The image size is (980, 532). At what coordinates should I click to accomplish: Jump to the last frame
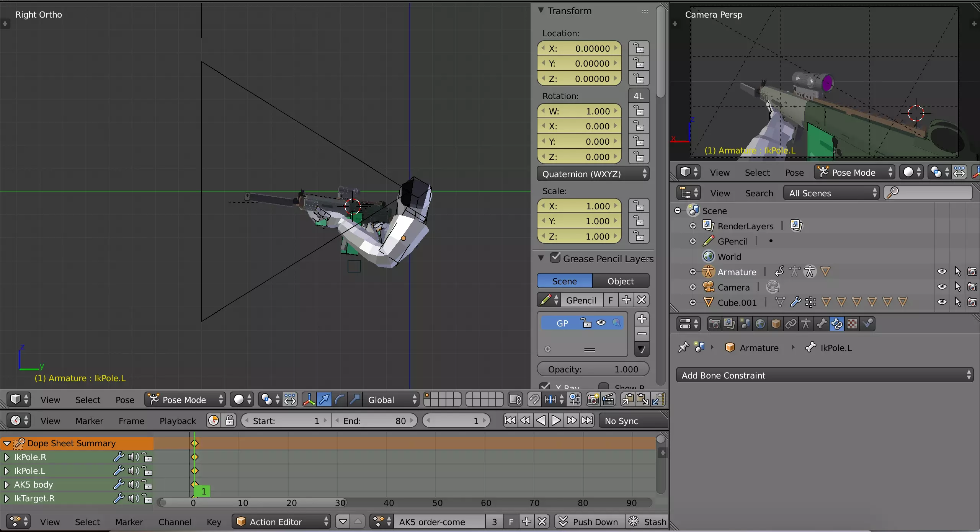point(587,421)
